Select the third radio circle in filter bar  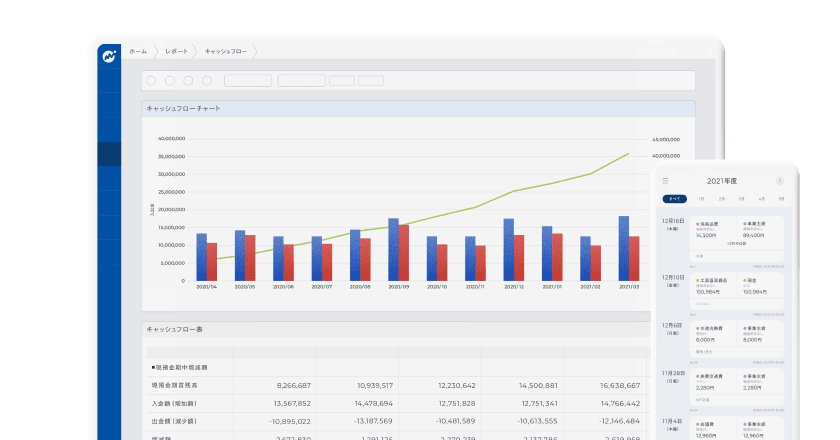coord(188,80)
